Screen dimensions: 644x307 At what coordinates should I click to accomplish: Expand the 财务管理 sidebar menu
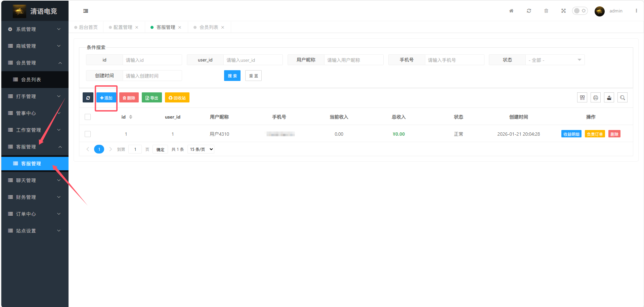[x=35, y=197]
